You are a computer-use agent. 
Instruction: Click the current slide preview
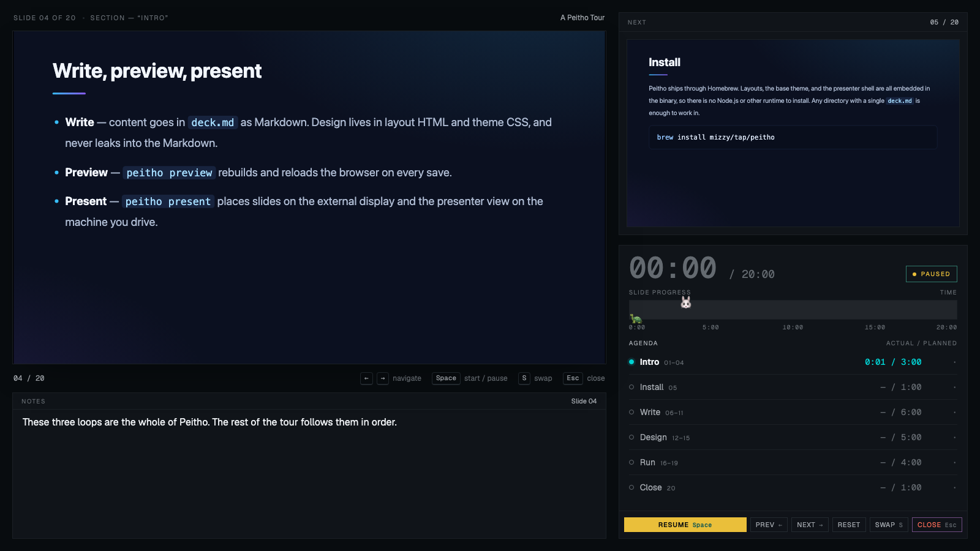coord(309,198)
